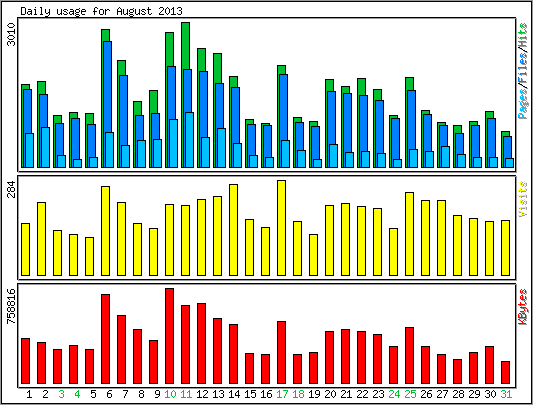Click day label 22 on x-axis
This screenshot has width=533, height=405.
tap(362, 394)
